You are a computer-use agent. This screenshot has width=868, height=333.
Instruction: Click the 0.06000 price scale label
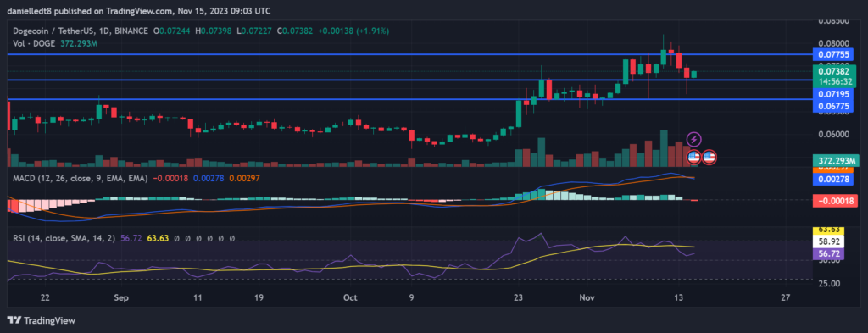click(833, 135)
